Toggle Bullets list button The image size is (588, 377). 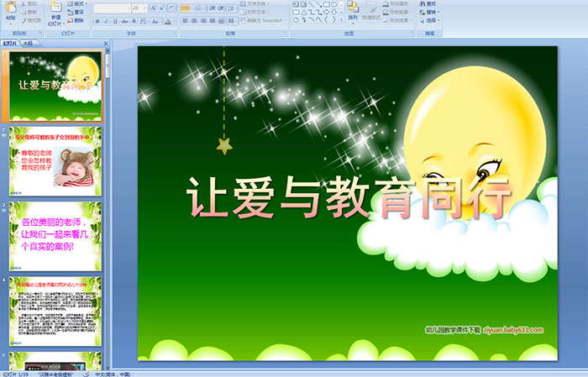pos(186,8)
